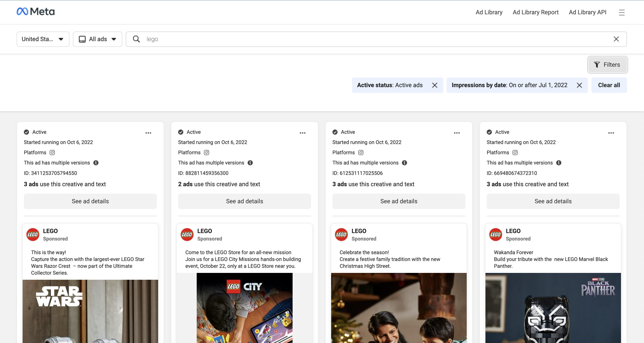
Task: Click LEGO page name on Star Wars ad
Action: click(50, 231)
